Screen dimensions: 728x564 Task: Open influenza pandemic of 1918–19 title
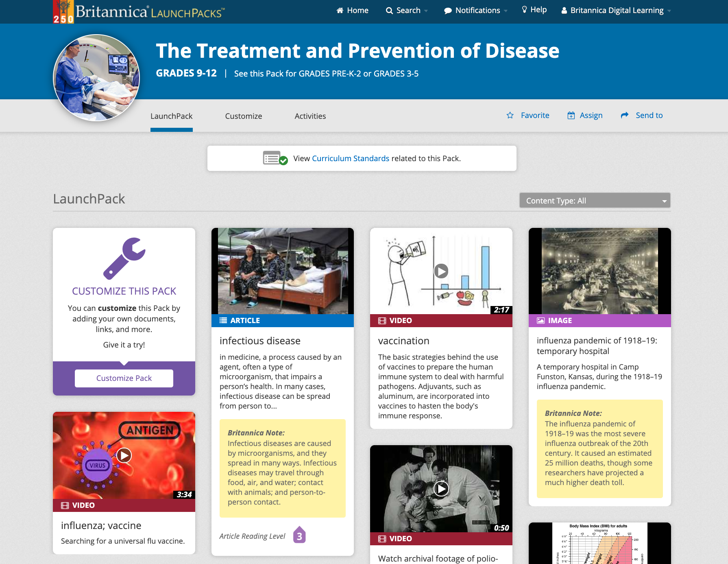point(597,346)
